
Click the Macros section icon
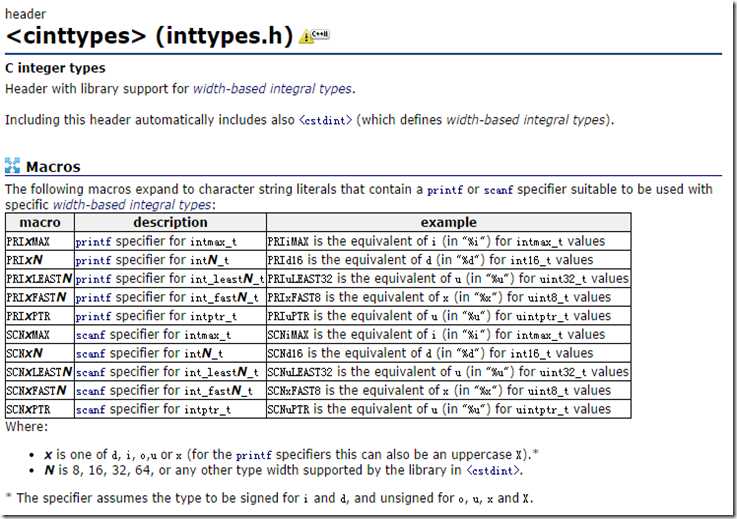pyautogui.click(x=12, y=166)
